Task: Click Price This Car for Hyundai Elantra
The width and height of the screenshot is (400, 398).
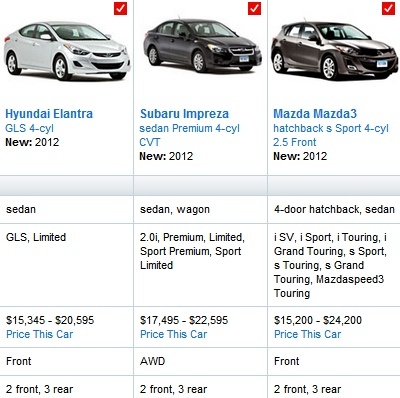Action: point(40,334)
